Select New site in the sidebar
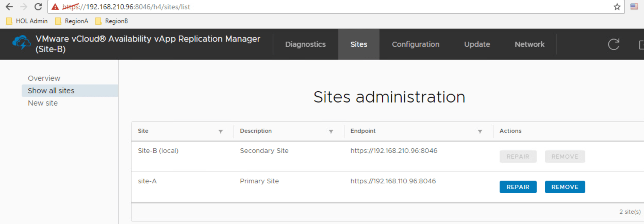The width and height of the screenshot is (644, 224). 43,103
